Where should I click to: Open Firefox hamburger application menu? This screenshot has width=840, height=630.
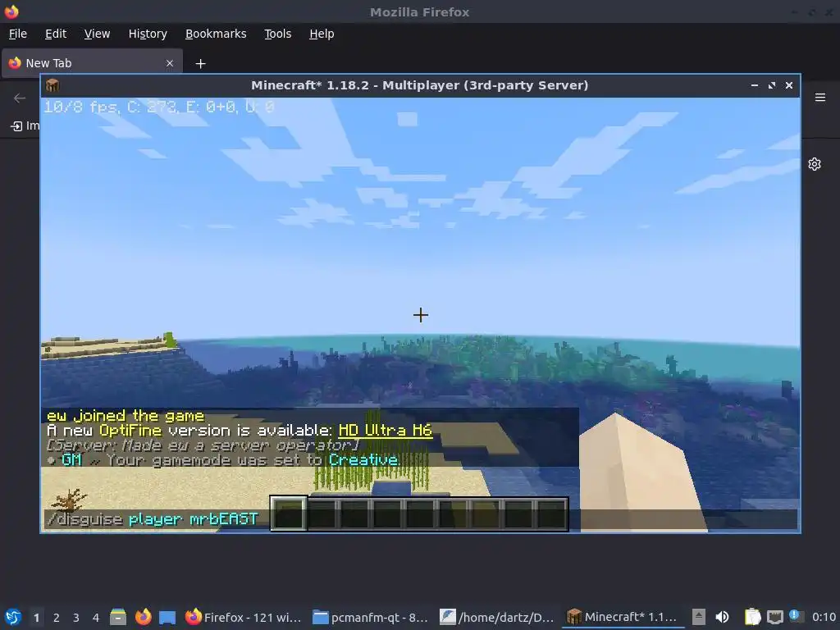(820, 98)
